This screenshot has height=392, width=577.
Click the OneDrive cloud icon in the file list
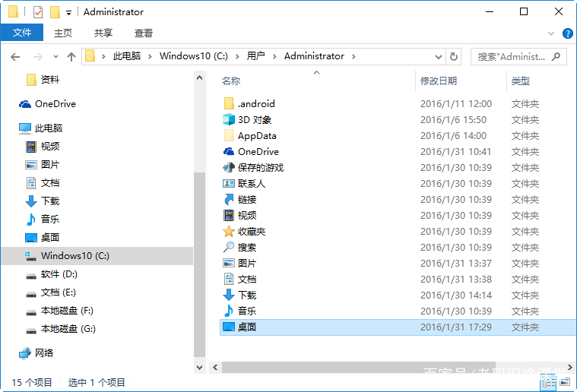coord(229,151)
